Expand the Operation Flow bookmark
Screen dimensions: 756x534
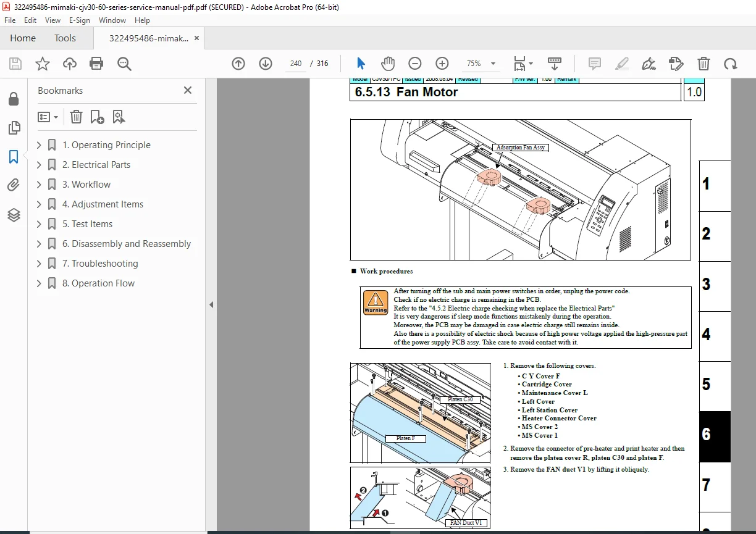pyautogui.click(x=40, y=283)
